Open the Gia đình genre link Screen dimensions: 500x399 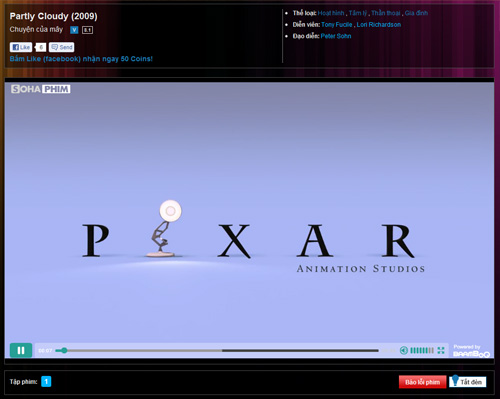(416, 13)
